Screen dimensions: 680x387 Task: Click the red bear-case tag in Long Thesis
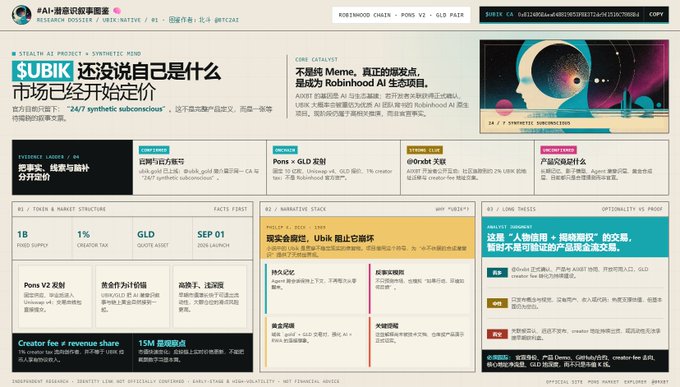tap(497, 334)
